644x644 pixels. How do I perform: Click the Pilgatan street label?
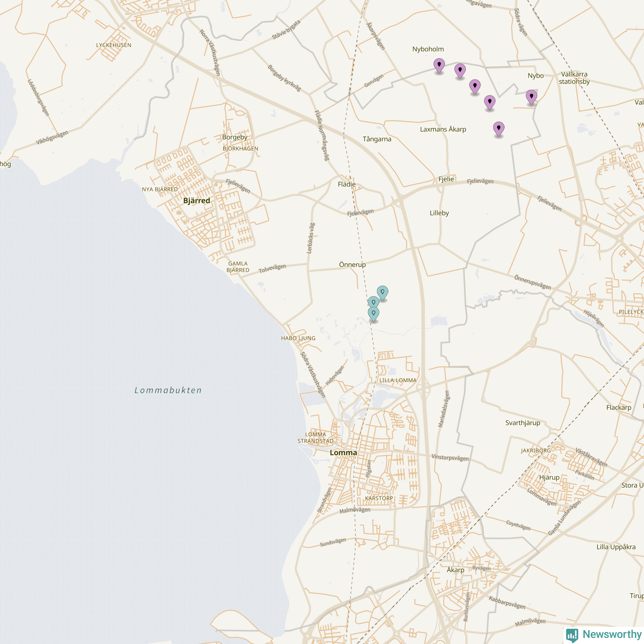(368, 469)
